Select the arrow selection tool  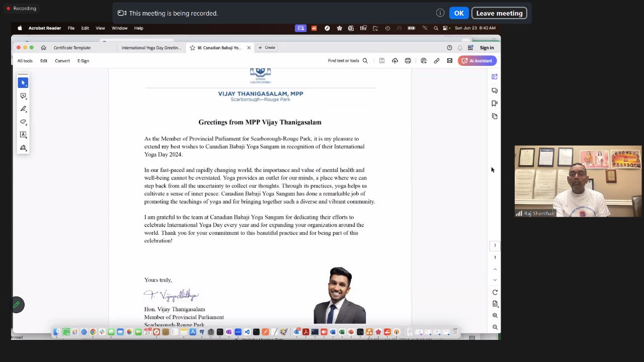(23, 82)
